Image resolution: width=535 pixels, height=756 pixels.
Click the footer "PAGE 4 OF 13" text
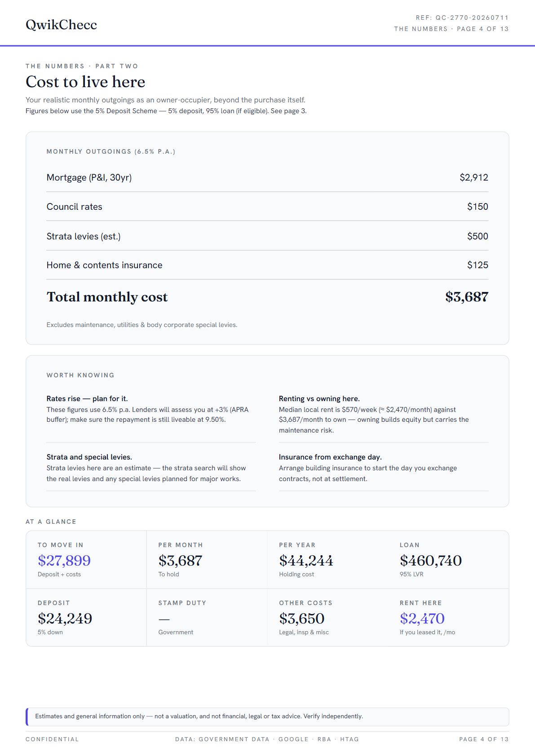484,739
